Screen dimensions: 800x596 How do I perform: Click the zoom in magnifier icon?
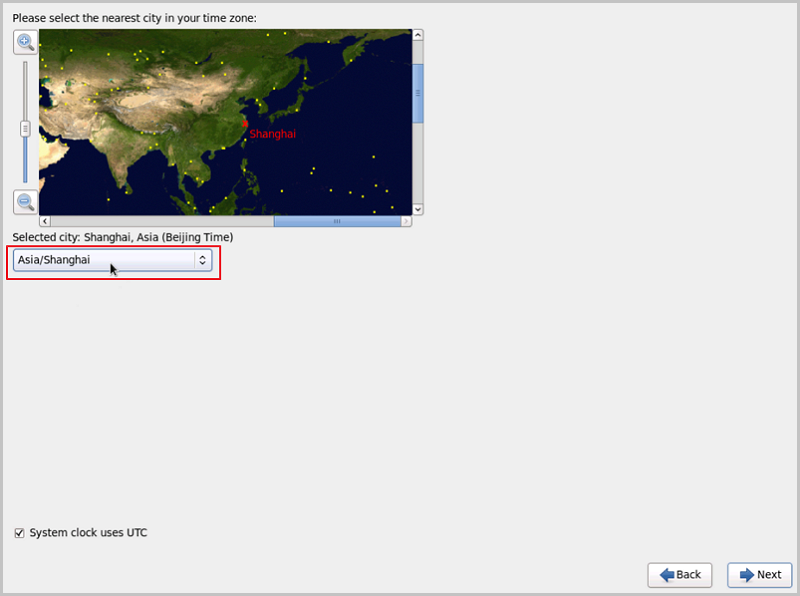click(25, 42)
